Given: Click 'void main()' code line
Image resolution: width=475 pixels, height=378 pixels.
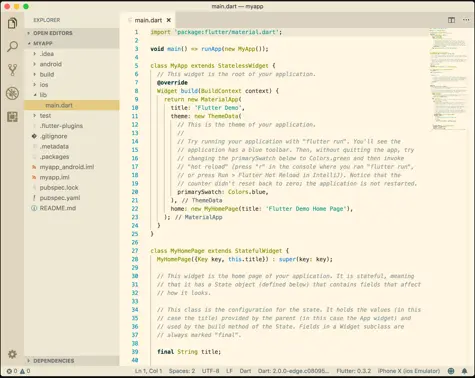Looking at the screenshot, I should [x=209, y=49].
